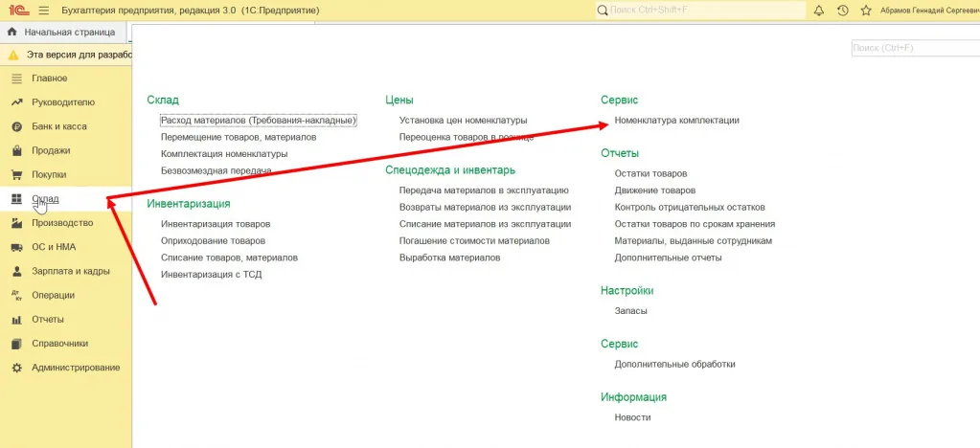980x448 pixels.
Task: Select Руководителю in the sidebar
Action: tap(63, 102)
